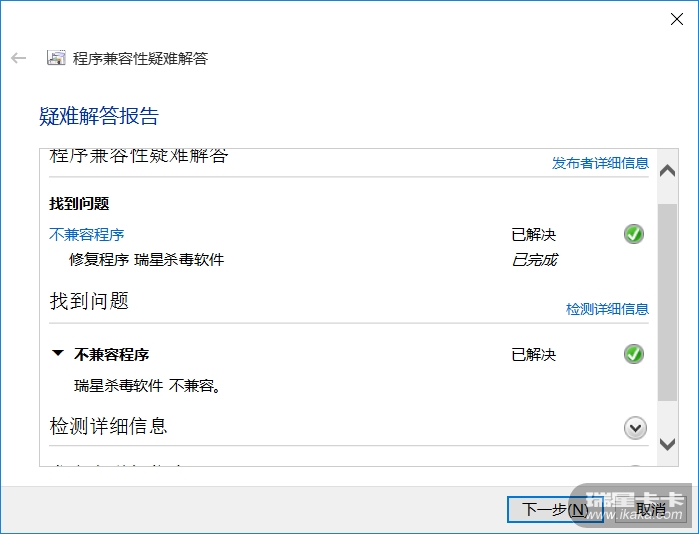Open the 检测详细信息 link
This screenshot has width=699, height=534.
click(607, 309)
